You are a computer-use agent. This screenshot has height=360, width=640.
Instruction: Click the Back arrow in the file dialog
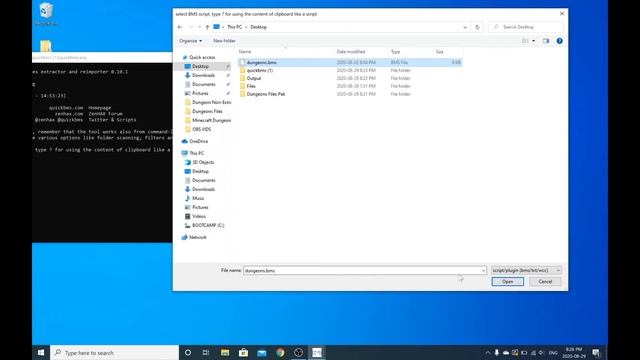[180, 27]
